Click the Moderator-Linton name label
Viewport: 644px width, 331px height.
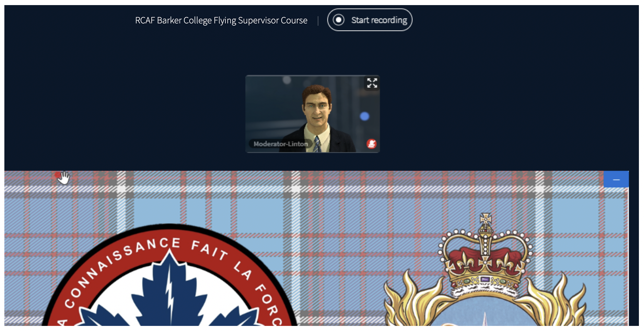pyautogui.click(x=280, y=144)
